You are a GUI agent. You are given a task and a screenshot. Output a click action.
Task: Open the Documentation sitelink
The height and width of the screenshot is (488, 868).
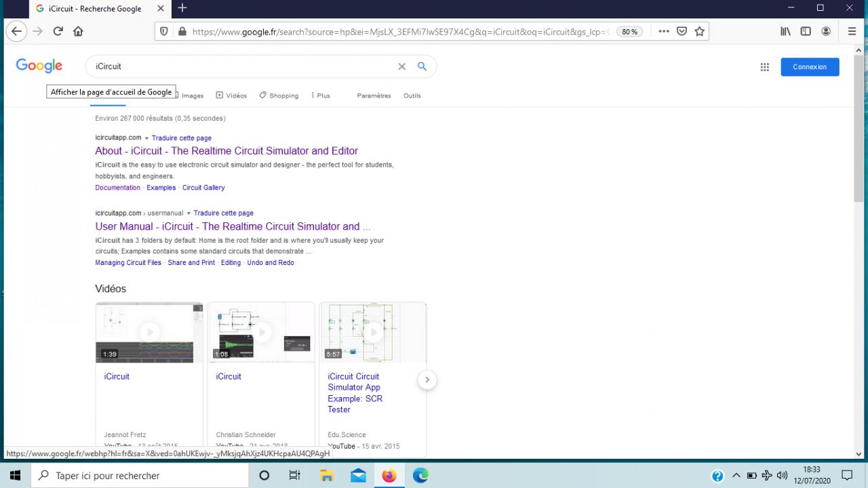click(117, 188)
